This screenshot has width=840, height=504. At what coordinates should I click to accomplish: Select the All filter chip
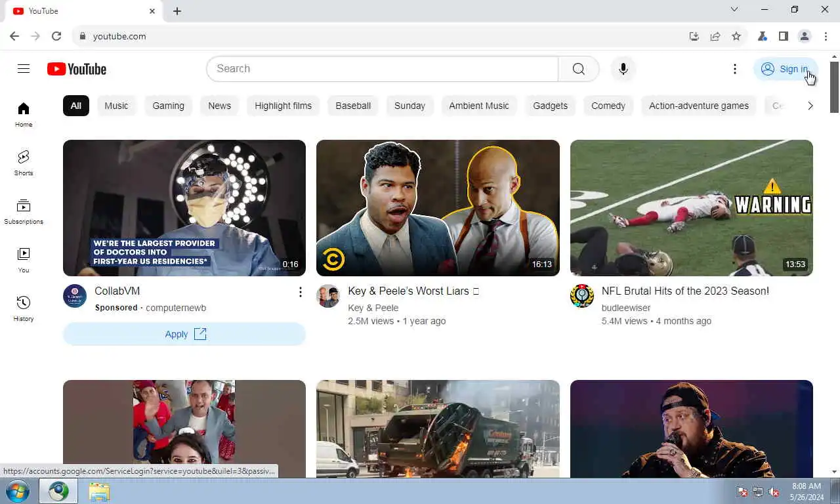tap(76, 106)
